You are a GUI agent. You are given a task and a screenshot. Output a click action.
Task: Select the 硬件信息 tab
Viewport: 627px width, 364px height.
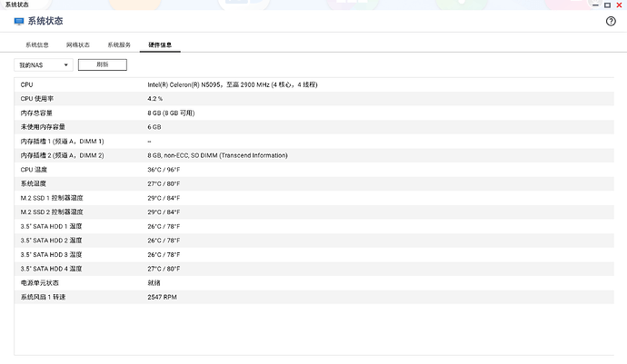click(x=161, y=44)
